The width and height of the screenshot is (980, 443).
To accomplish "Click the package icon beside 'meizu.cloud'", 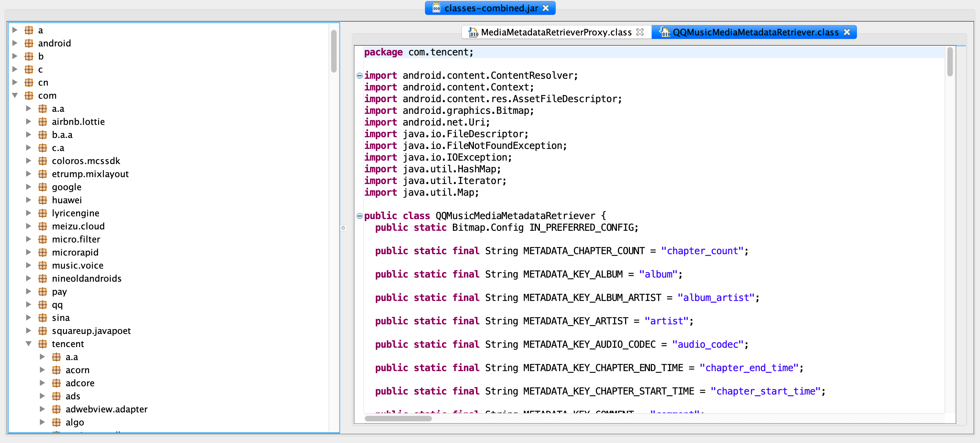I will click(43, 226).
